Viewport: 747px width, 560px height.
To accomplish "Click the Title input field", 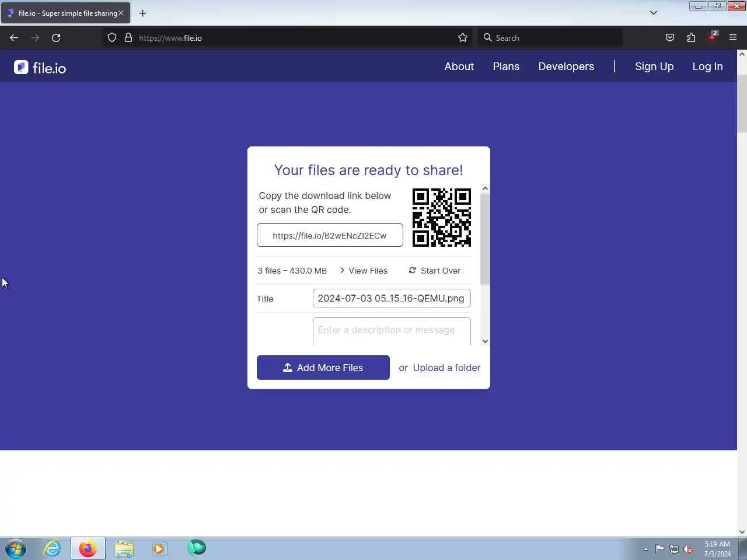I will 392,298.
